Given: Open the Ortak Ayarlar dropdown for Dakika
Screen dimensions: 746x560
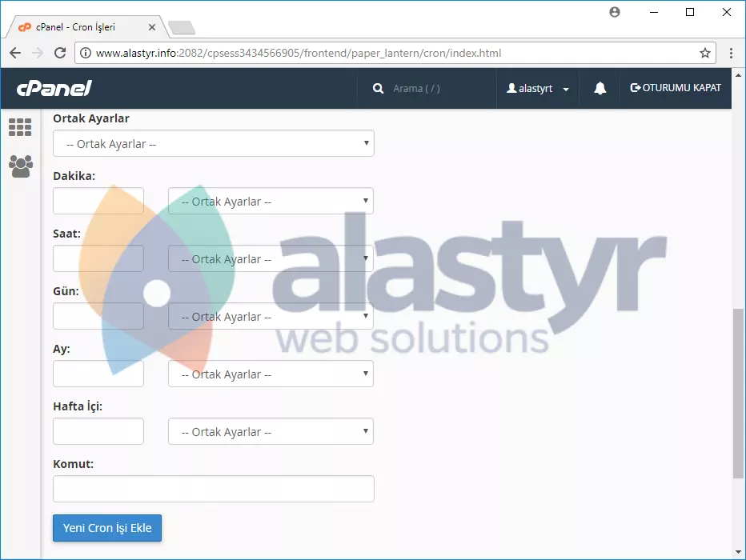Looking at the screenshot, I should coord(271,201).
